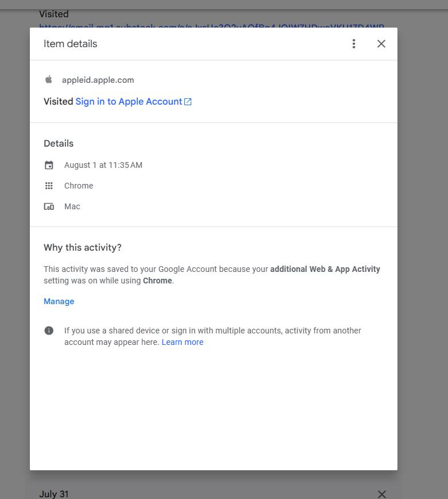The height and width of the screenshot is (499, 448).
Task: Click the Apple logo favicon
Action: coord(49,79)
